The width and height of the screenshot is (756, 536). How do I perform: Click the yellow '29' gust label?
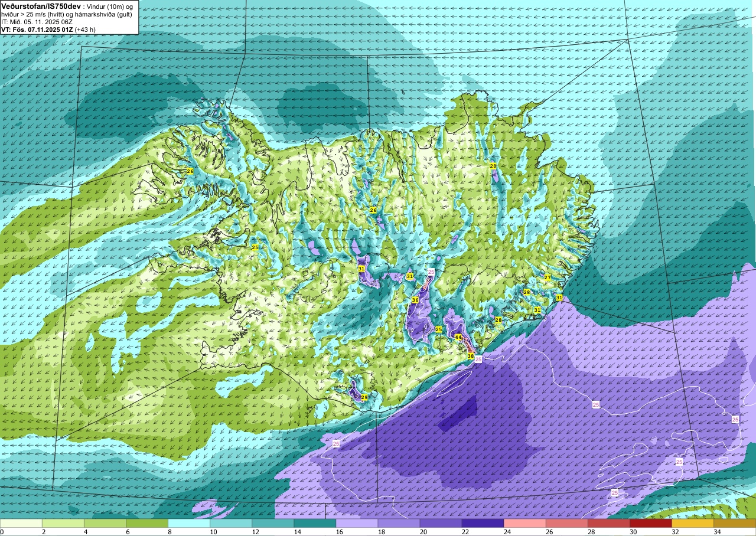[x=364, y=397]
